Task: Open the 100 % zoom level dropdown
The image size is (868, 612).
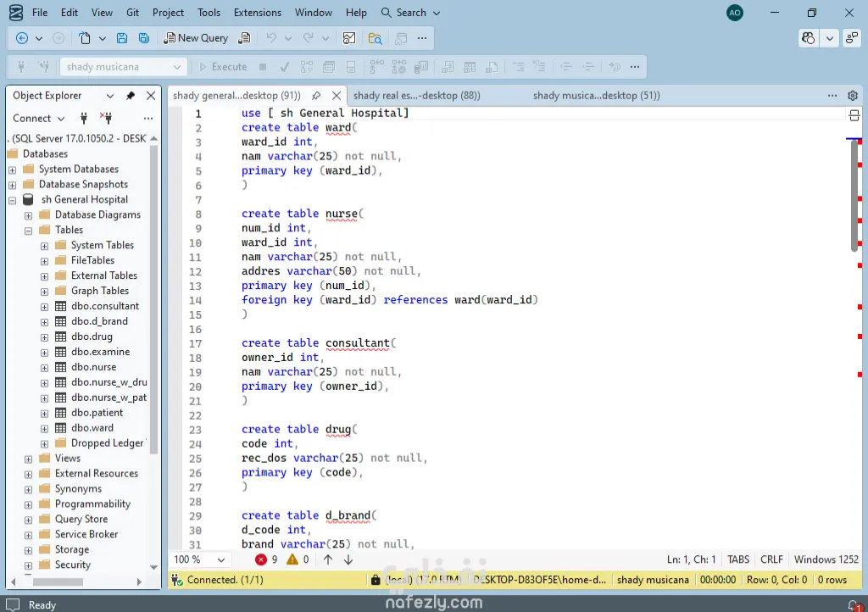Action: coord(221,559)
